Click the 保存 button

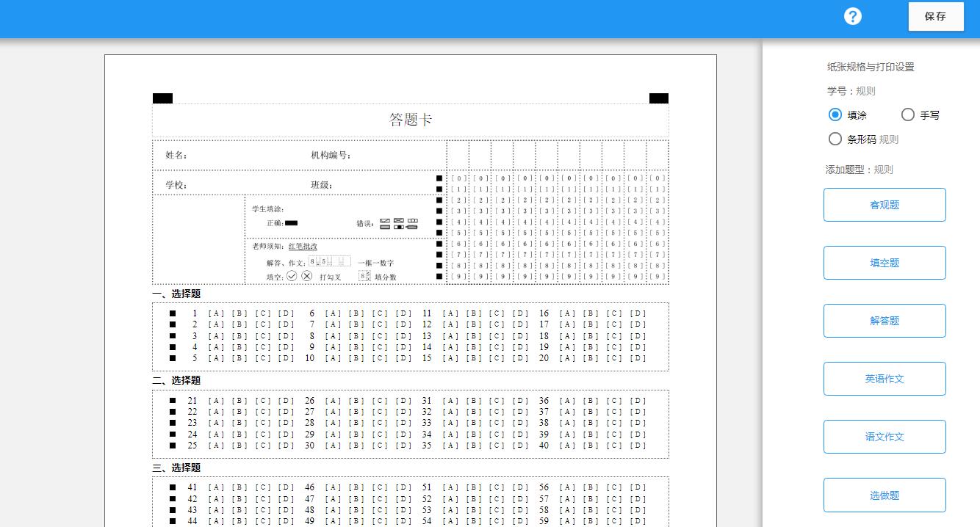(x=935, y=16)
